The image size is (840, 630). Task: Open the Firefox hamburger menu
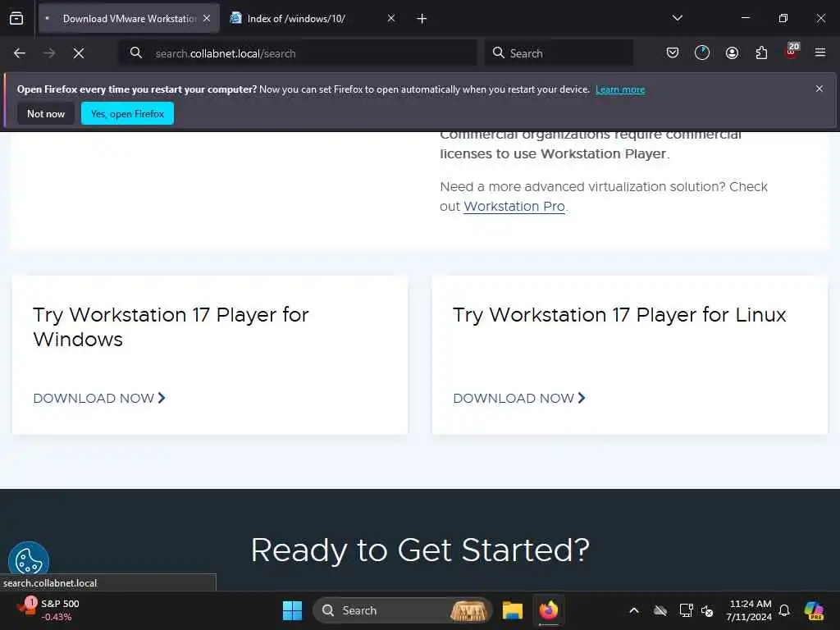click(820, 52)
